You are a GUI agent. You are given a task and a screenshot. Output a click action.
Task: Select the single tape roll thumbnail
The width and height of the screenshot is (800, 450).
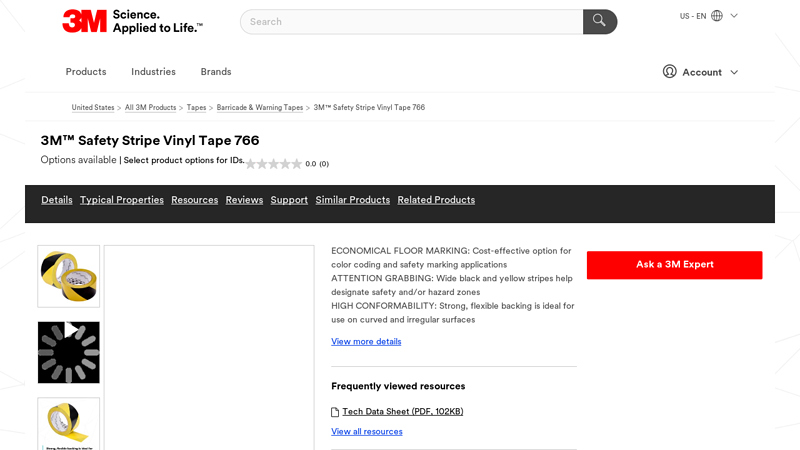(x=68, y=424)
